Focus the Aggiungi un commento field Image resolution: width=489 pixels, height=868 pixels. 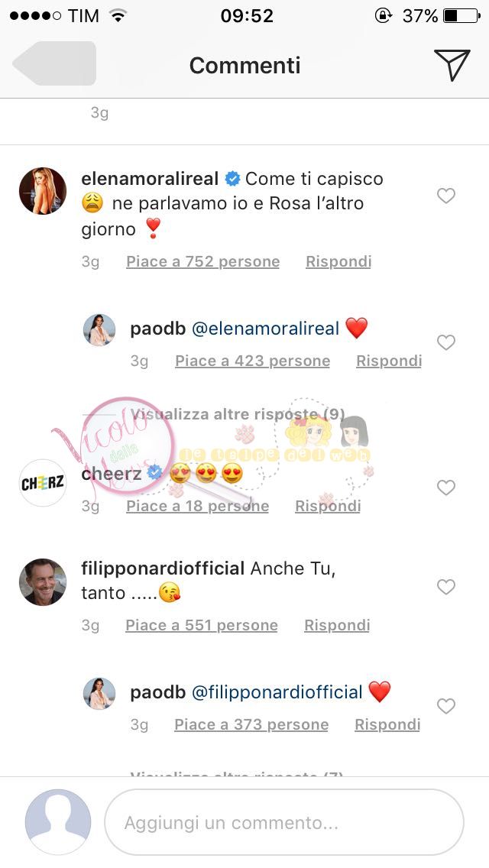[283, 822]
